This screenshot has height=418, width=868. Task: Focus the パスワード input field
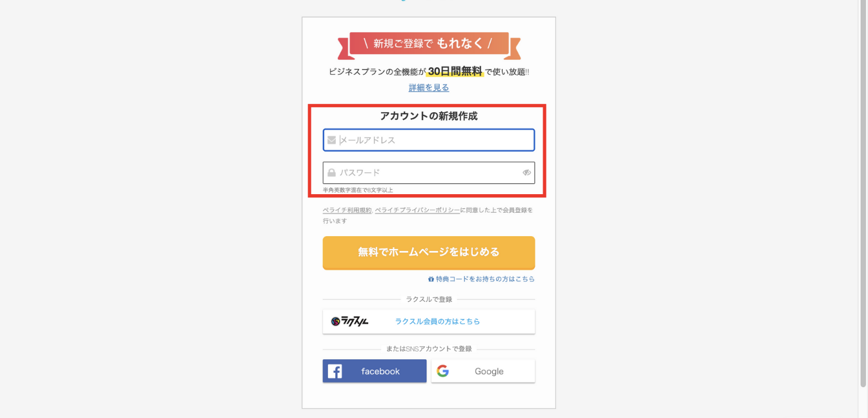(429, 173)
